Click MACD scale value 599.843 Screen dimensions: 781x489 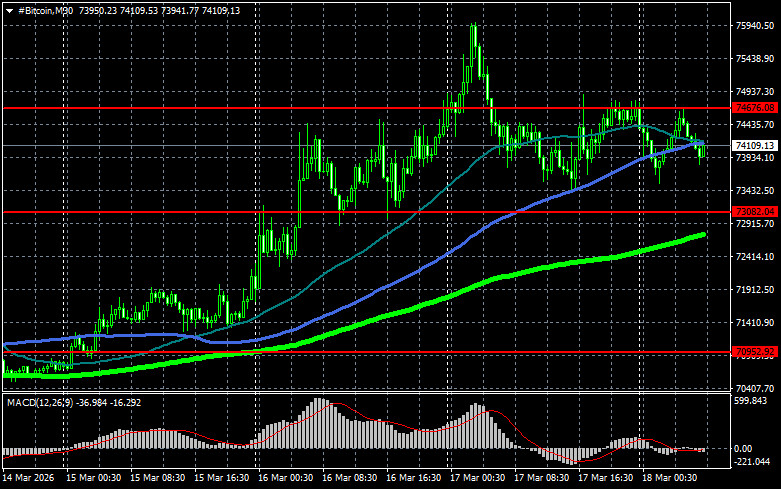point(751,401)
